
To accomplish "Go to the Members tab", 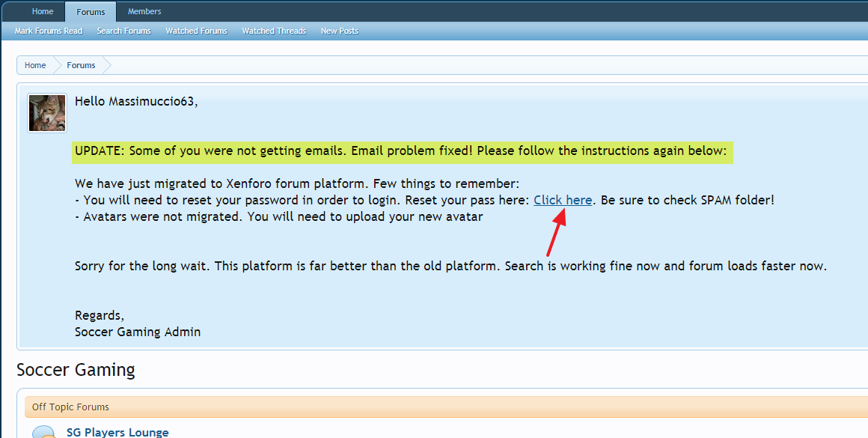I will [x=144, y=11].
